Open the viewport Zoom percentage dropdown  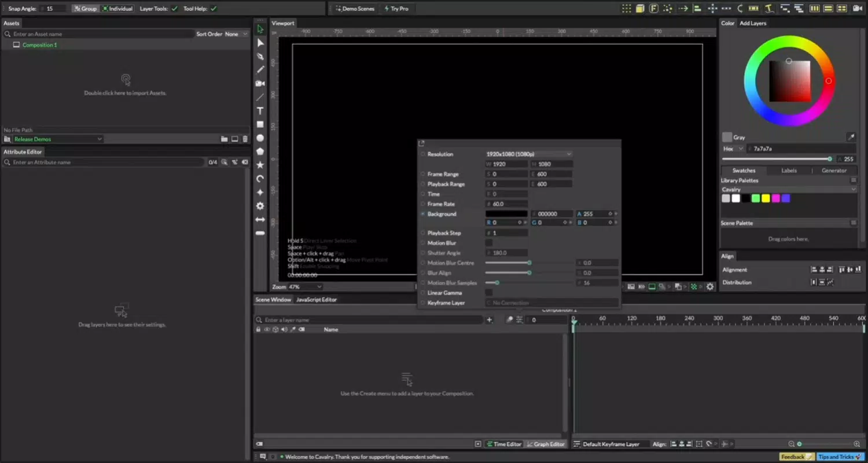[x=305, y=287]
